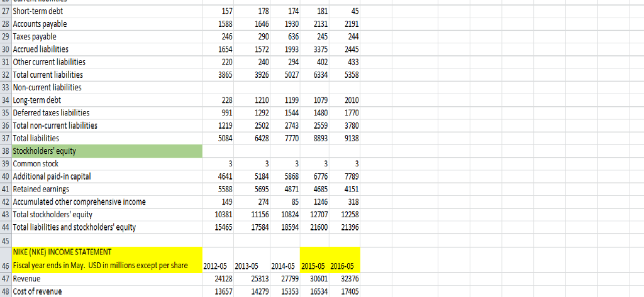The height and width of the screenshot is (297, 644).
Task: Click the 2013-05 column heading cell
Action: coord(252,259)
